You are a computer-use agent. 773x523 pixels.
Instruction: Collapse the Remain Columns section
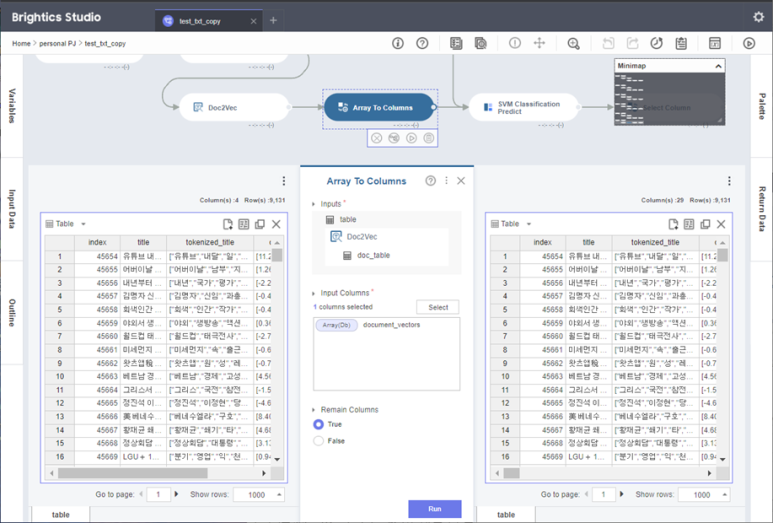(x=314, y=410)
